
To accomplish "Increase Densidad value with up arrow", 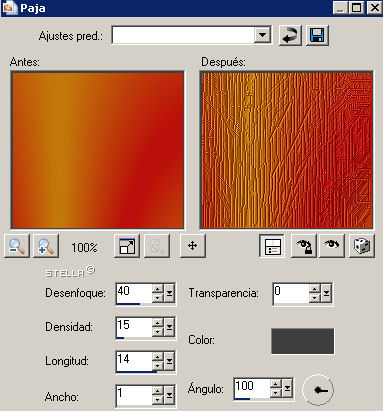I will [x=158, y=323].
